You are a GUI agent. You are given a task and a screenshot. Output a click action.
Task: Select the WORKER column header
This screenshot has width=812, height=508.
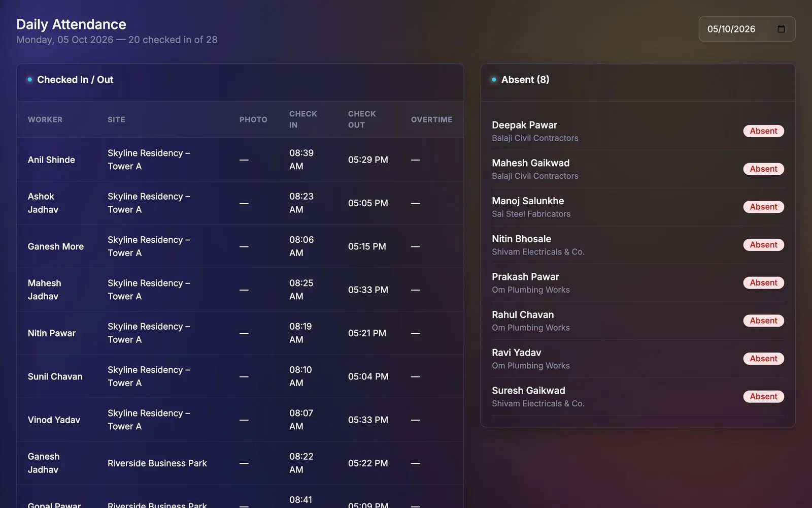[45, 119]
